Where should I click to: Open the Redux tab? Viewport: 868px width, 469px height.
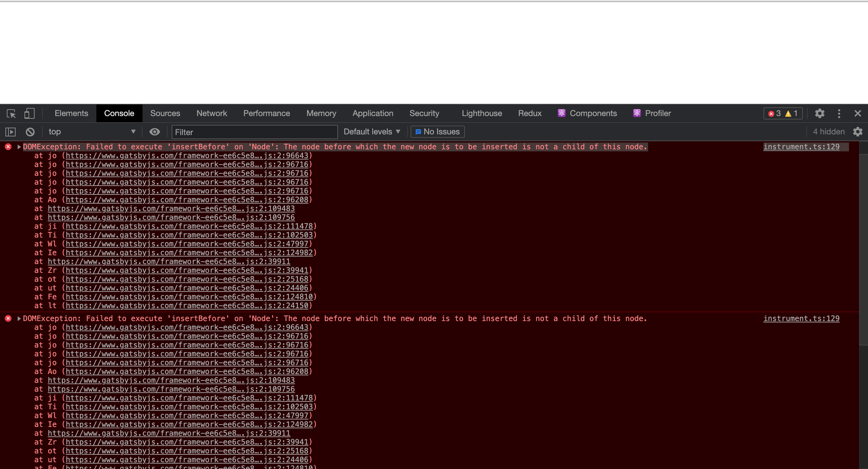[x=530, y=113]
